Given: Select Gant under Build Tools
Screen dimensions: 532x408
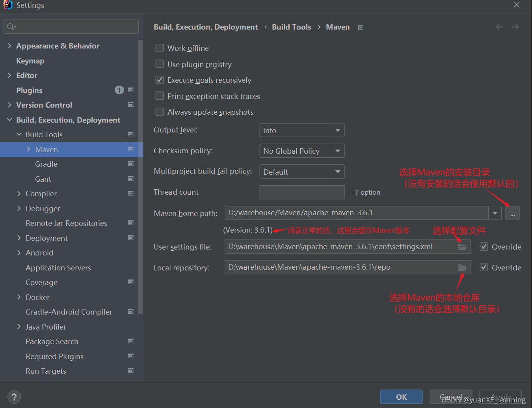Looking at the screenshot, I should coord(43,179).
